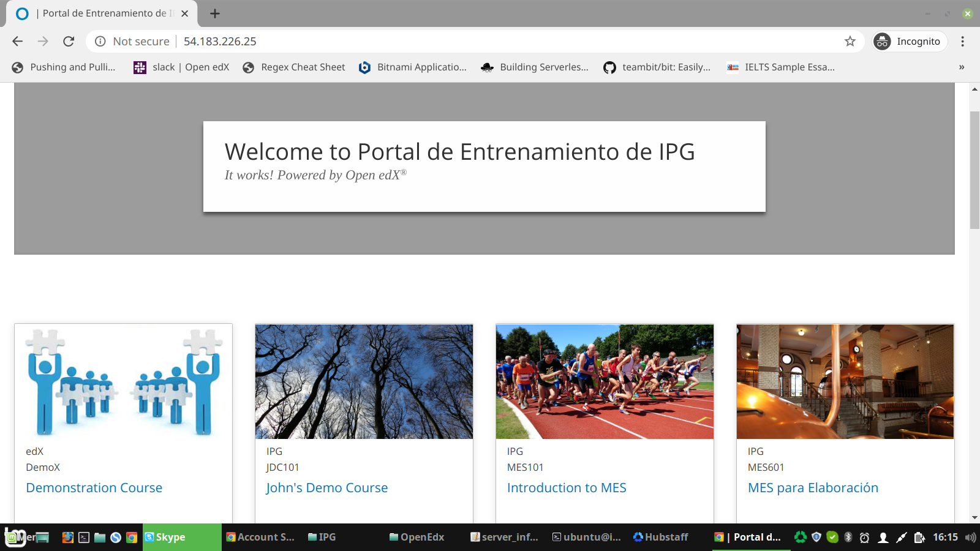980x551 pixels.
Task: Open the "Demonstration Course" link
Action: [x=94, y=487]
